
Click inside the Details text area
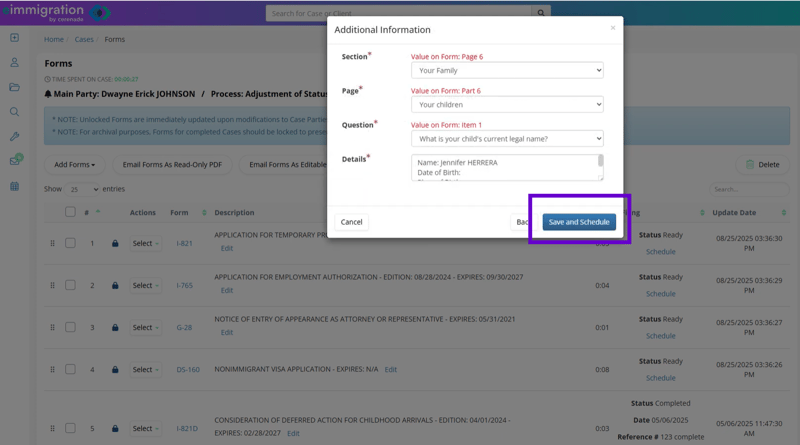pyautogui.click(x=505, y=167)
